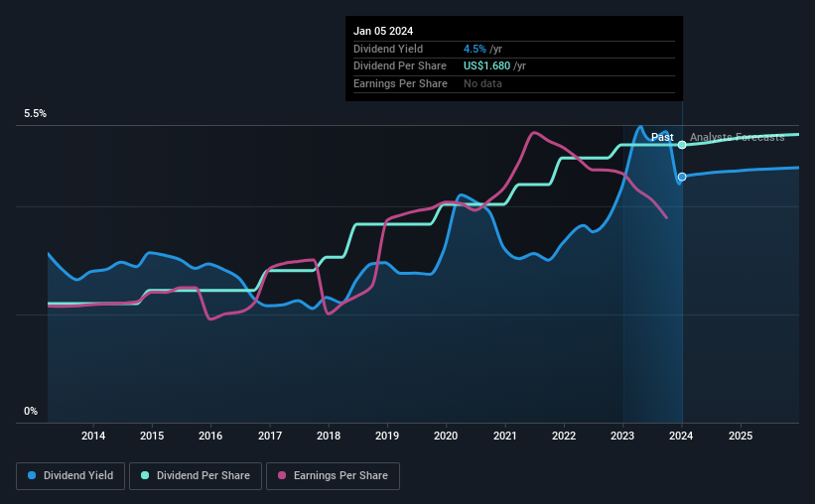The image size is (815, 504).
Task: Click the 2024 x-axis year label
Action: click(x=681, y=436)
